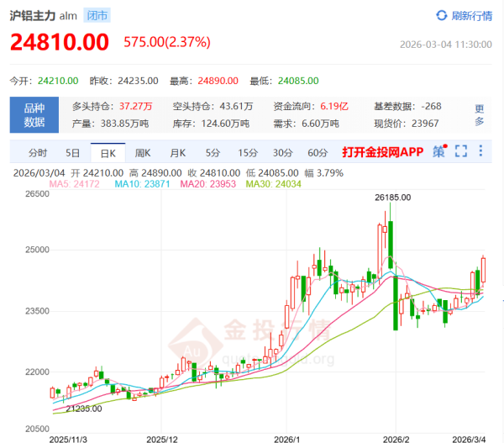Click the 资金流向 6.19亿 value
The width and height of the screenshot is (504, 443).
coord(334,106)
